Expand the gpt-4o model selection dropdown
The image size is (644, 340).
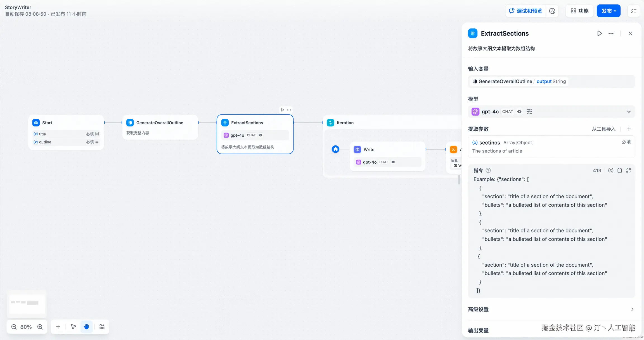click(629, 111)
